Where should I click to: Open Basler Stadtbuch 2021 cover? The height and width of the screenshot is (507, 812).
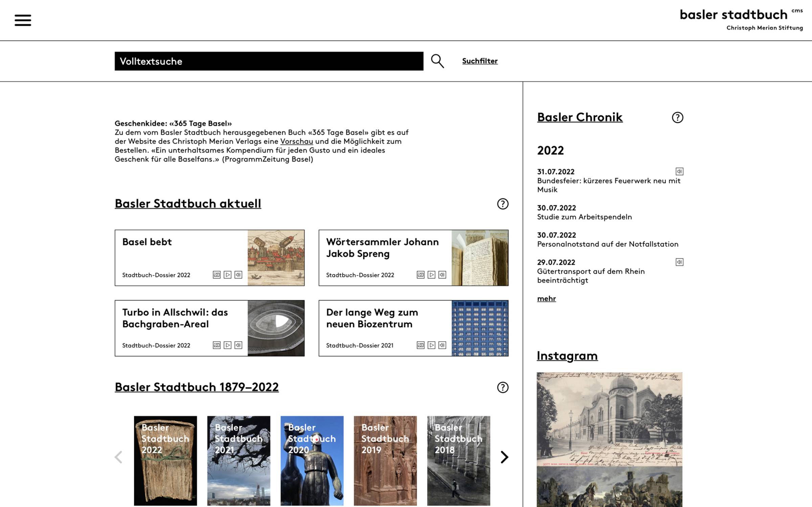(x=239, y=461)
